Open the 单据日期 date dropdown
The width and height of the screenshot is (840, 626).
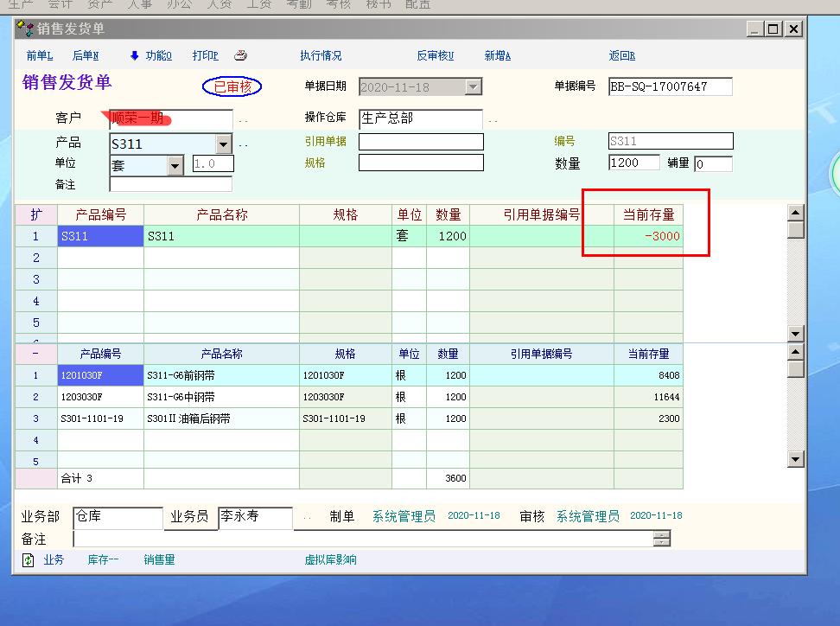[473, 86]
